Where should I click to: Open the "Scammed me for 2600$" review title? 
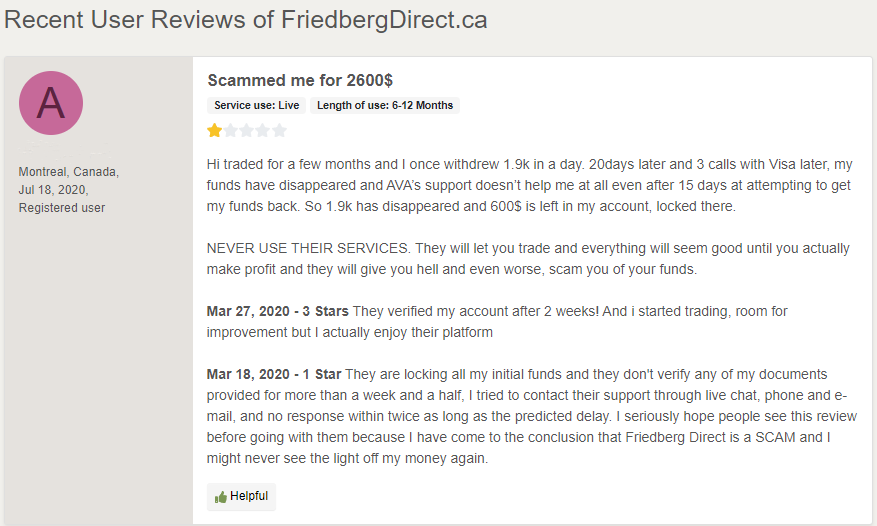click(291, 79)
